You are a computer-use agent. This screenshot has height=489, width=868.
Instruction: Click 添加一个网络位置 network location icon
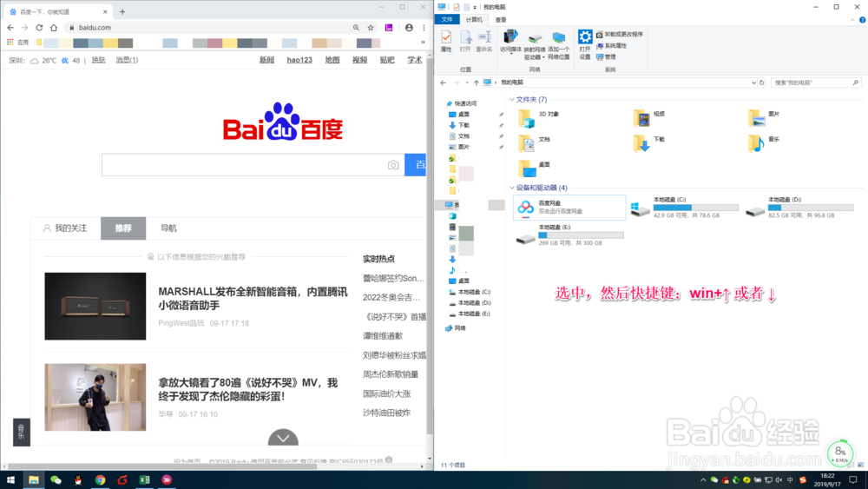click(x=558, y=45)
